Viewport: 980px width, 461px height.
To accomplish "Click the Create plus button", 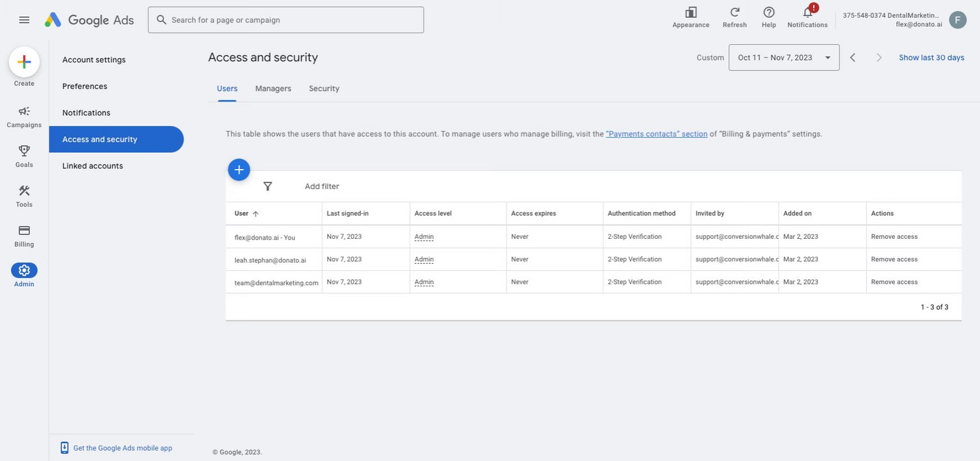I will coord(24,62).
